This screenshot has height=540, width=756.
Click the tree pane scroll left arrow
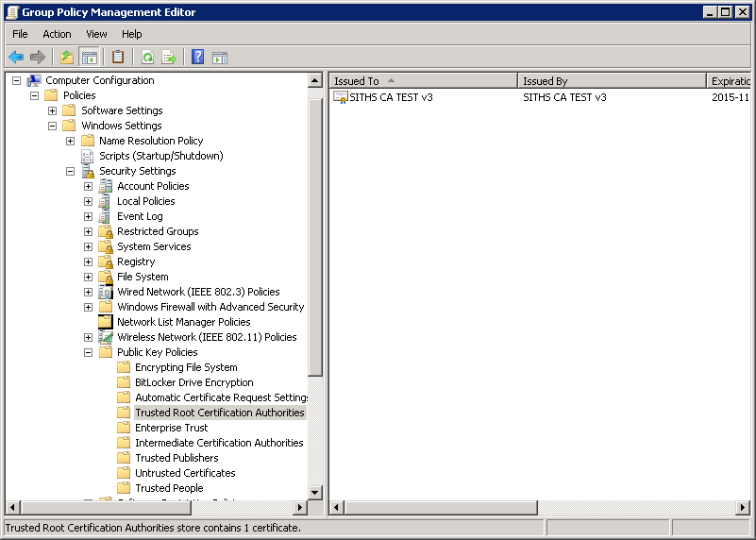(12, 507)
